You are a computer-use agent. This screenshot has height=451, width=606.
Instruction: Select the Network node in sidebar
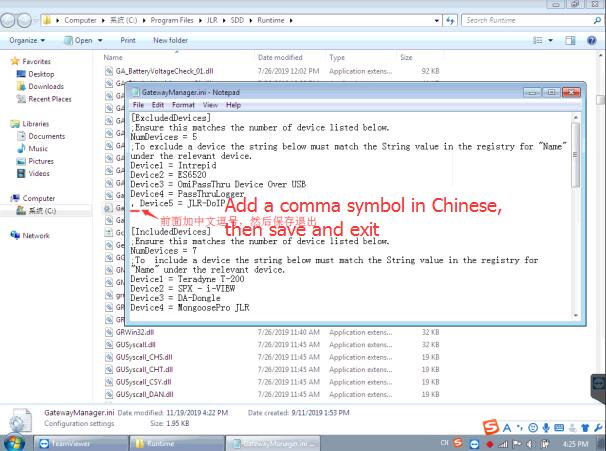[x=36, y=236]
